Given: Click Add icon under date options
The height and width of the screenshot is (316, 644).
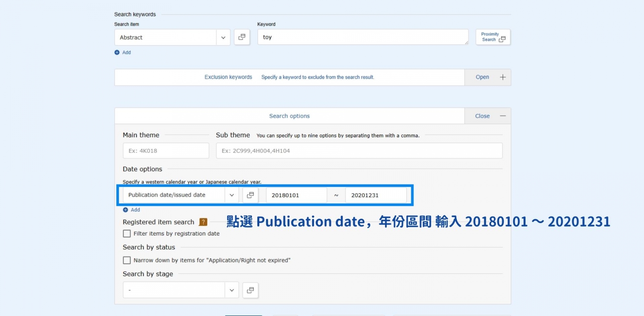Looking at the screenshot, I should [126, 210].
